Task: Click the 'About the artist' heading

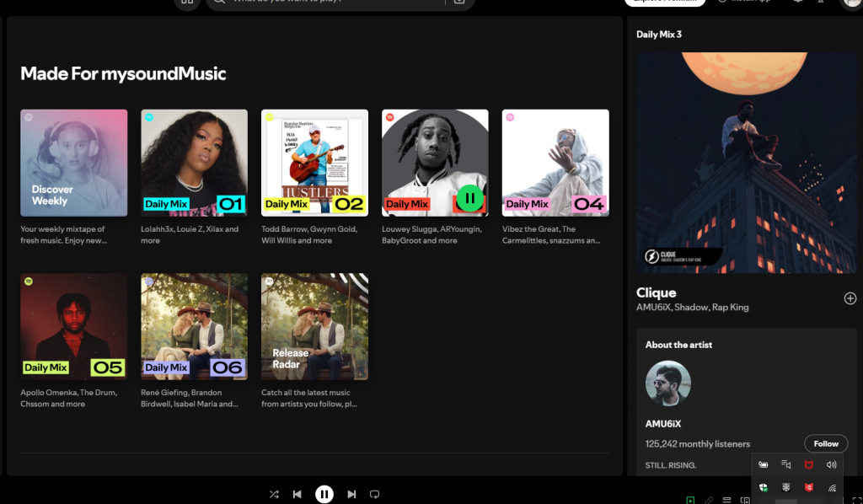Action: [x=678, y=345]
